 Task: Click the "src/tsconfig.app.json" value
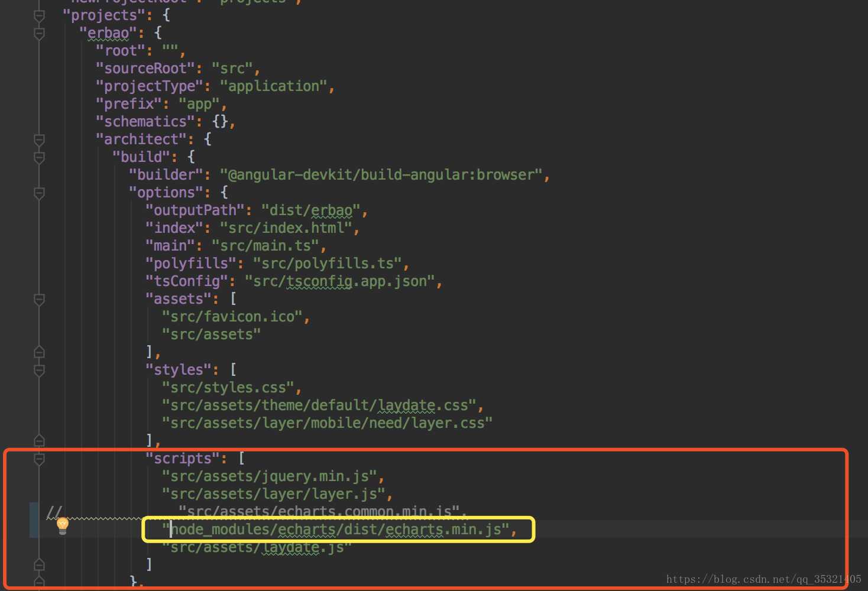tap(339, 281)
